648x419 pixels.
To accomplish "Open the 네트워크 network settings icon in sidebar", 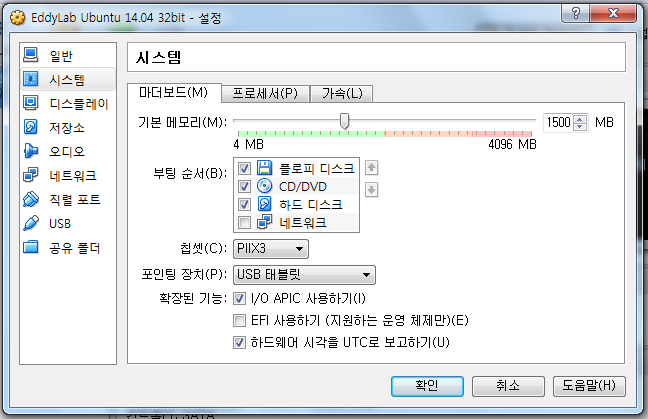I will click(x=31, y=175).
